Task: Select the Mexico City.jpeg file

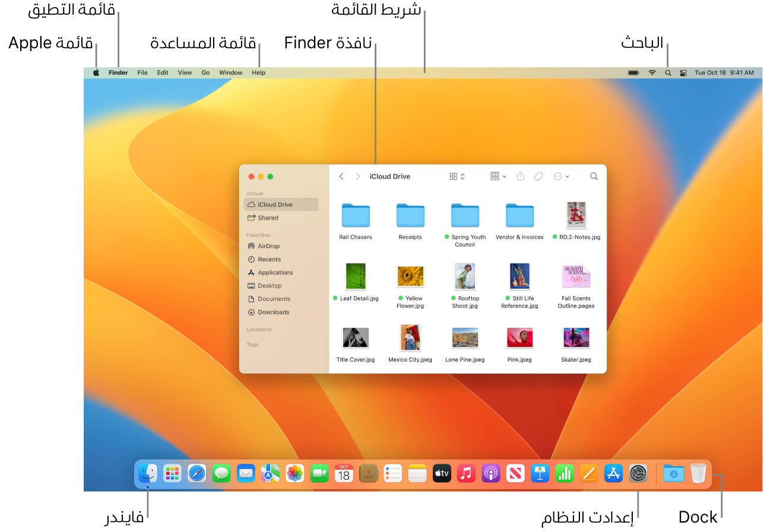Action: coord(410,343)
